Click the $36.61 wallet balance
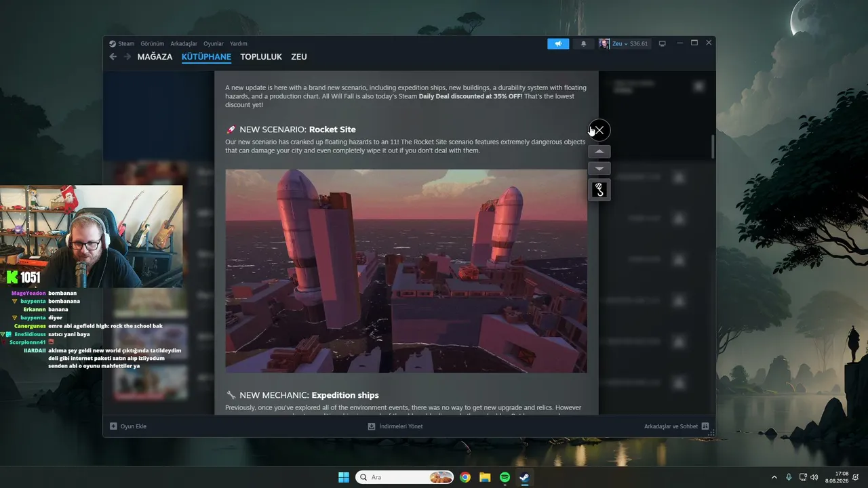 pyautogui.click(x=639, y=44)
